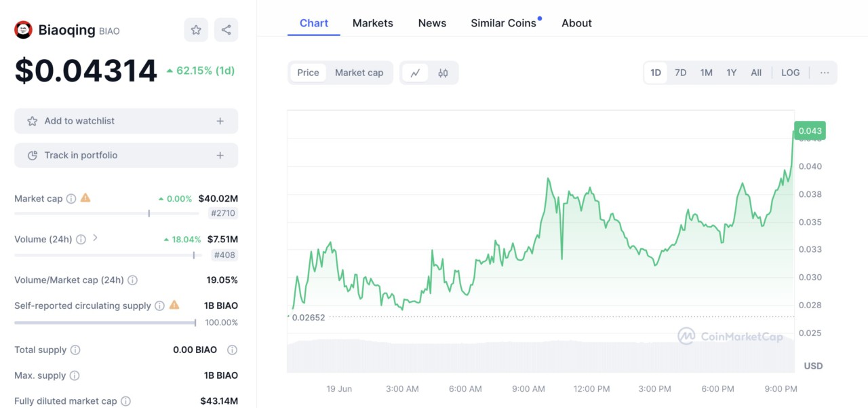Click Add to watchlist

(x=126, y=120)
